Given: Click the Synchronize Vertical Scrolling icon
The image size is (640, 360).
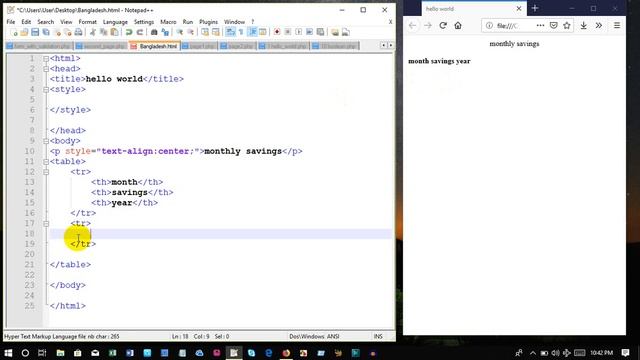Looking at the screenshot, I should pyautogui.click(x=205, y=32).
